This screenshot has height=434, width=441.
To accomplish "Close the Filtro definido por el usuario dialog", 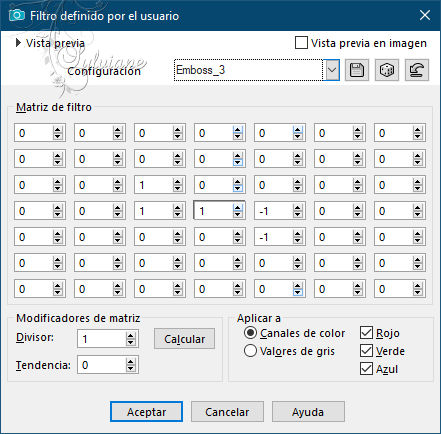I will tap(425, 15).
